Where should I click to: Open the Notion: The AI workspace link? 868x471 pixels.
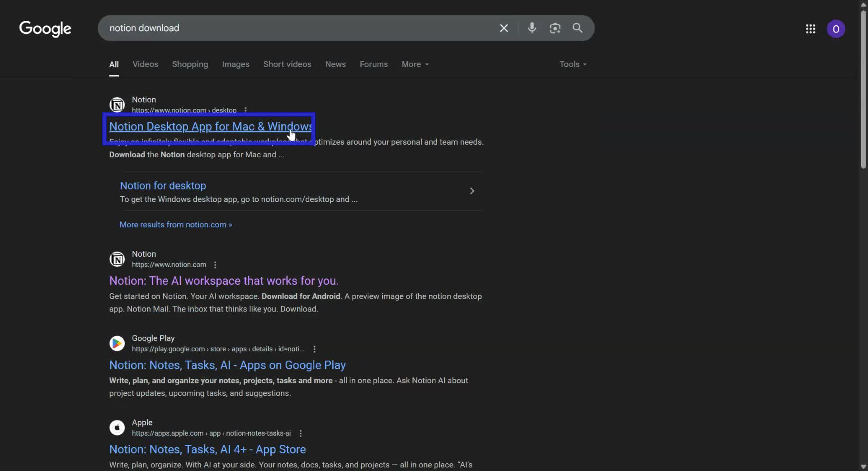pyautogui.click(x=224, y=281)
